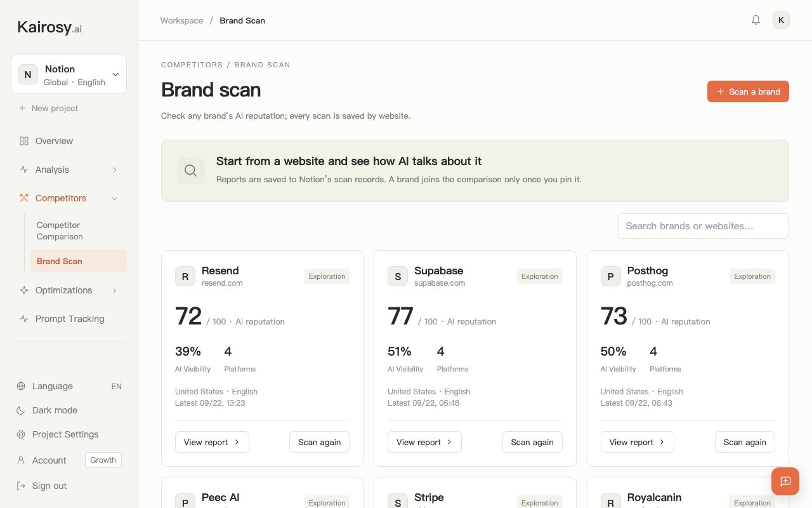Open the Notion project switcher dropdown
The height and width of the screenshot is (508, 812).
pyautogui.click(x=69, y=74)
